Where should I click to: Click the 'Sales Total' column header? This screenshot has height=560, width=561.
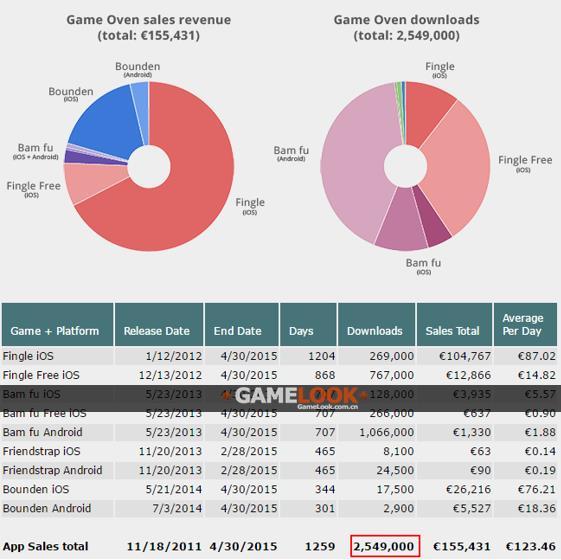(454, 325)
